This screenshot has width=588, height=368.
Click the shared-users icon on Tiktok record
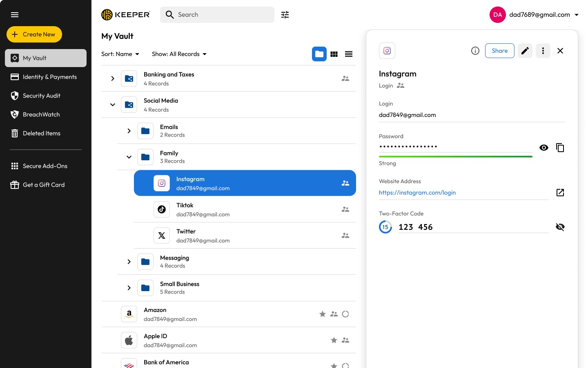click(345, 209)
